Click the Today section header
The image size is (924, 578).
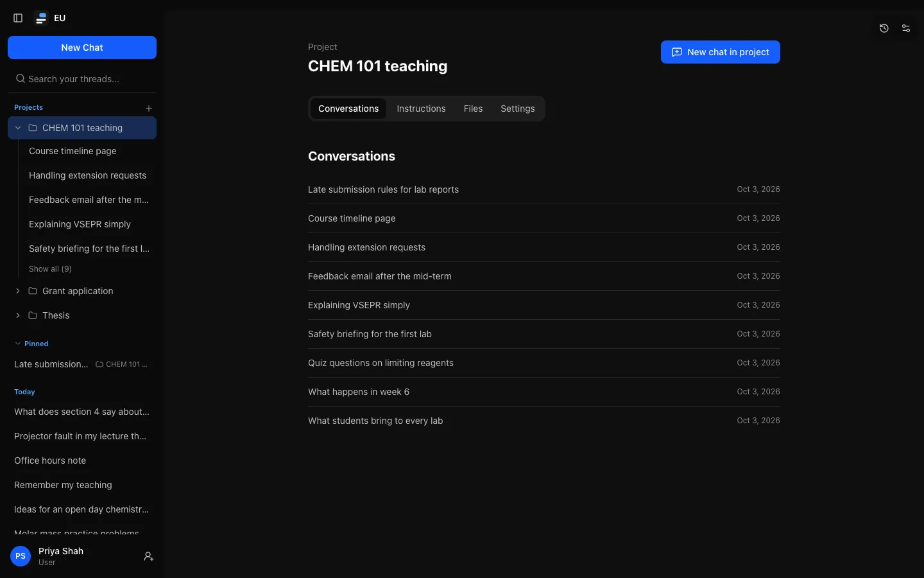(x=24, y=392)
